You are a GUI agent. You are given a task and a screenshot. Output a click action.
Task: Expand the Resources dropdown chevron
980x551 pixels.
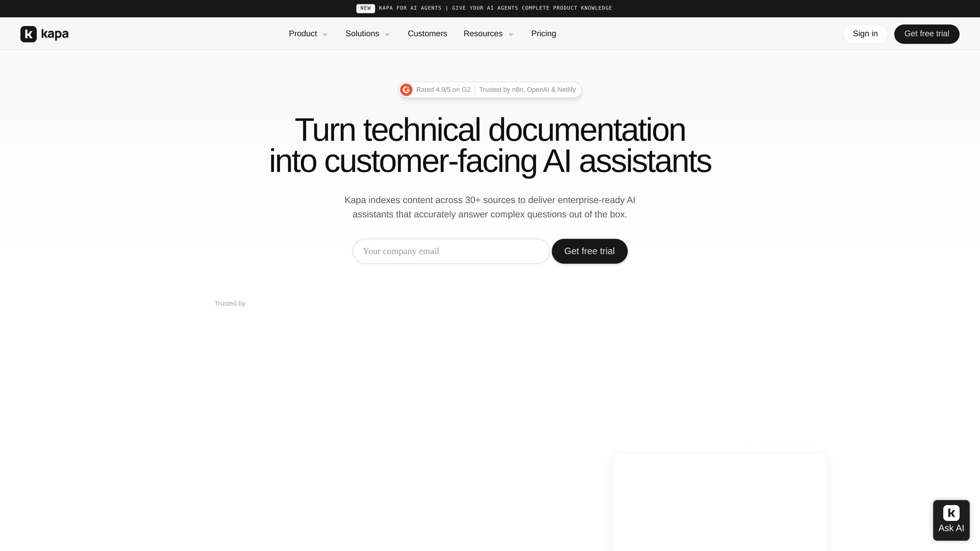pyautogui.click(x=511, y=34)
